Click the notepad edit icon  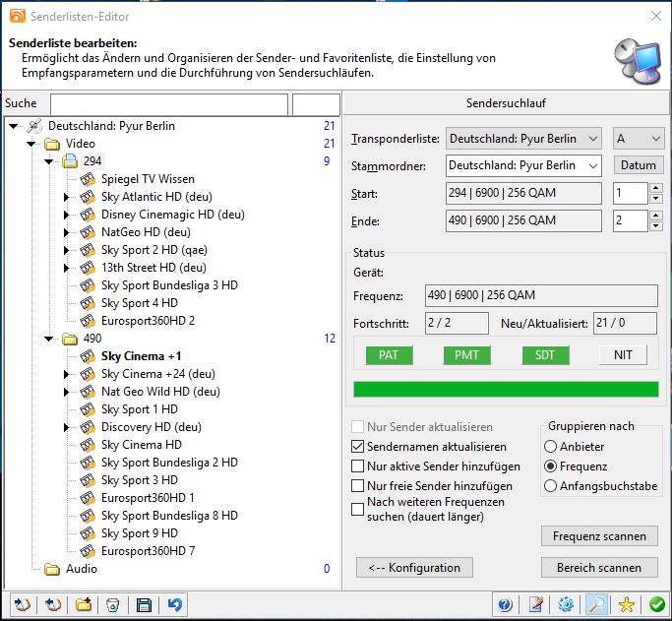(x=536, y=605)
